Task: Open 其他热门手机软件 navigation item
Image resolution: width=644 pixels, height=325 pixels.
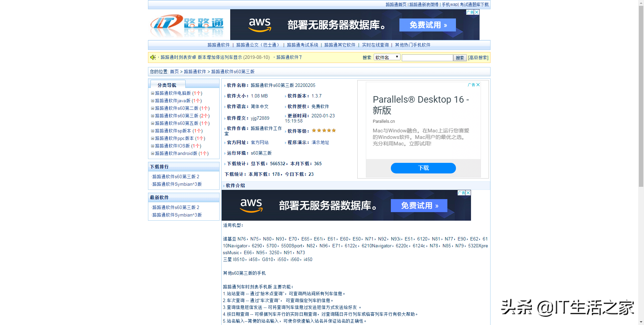Action: tap(412, 45)
